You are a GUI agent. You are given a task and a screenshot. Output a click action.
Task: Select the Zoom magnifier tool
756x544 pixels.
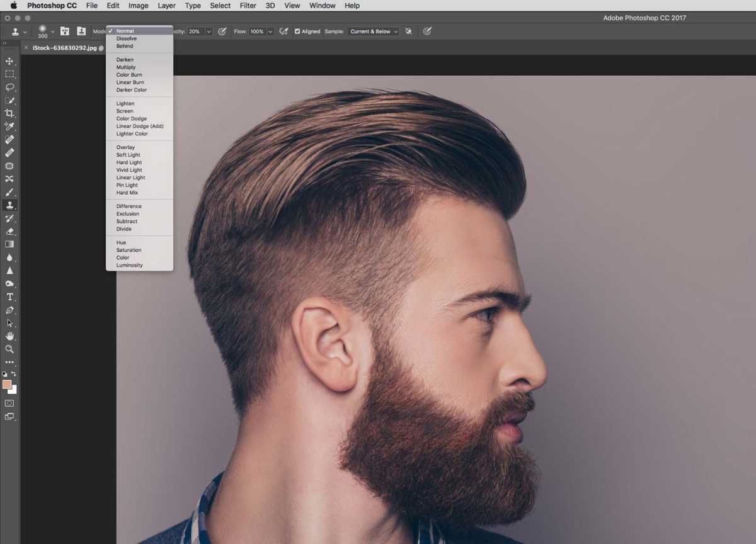(9, 349)
